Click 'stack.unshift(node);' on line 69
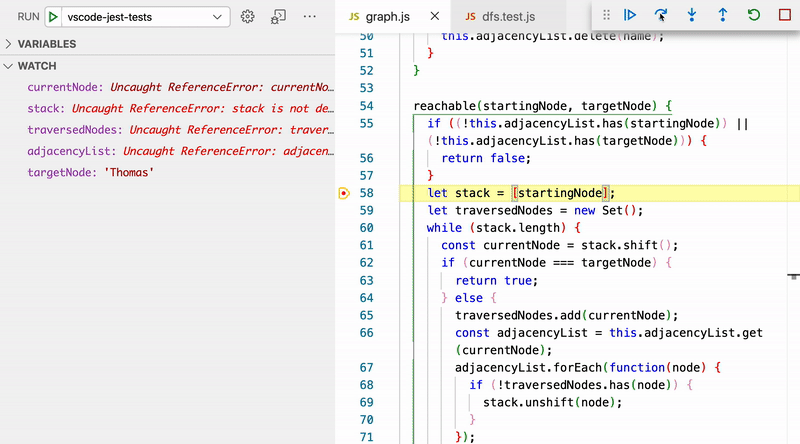The height and width of the screenshot is (444, 800). [553, 403]
